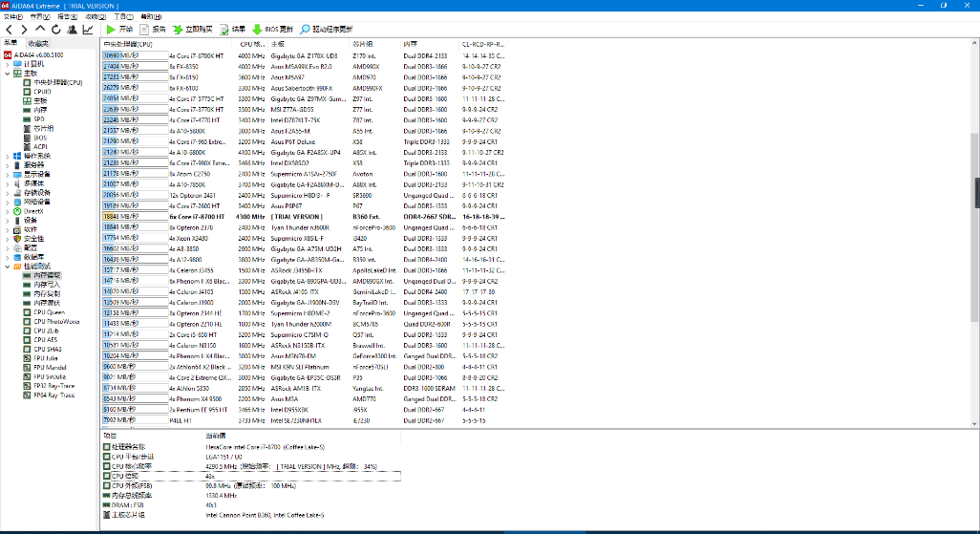The width and height of the screenshot is (980, 534).
Task: Expand the 存储设备 tree node
Action: 8,193
